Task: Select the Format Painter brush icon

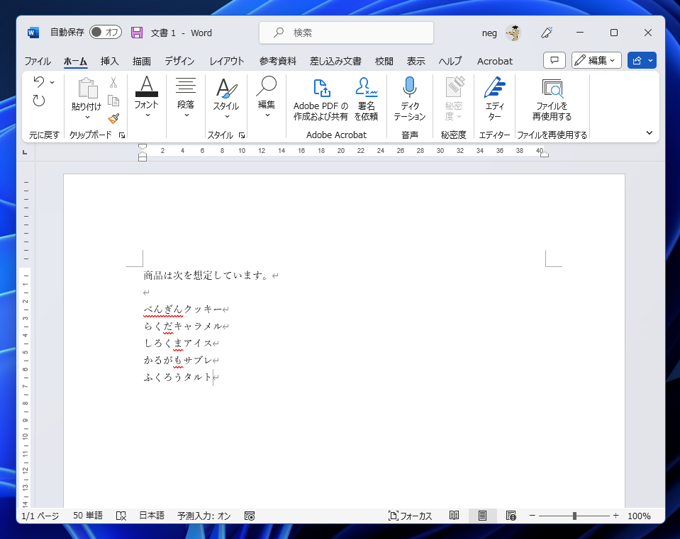Action: (114, 118)
